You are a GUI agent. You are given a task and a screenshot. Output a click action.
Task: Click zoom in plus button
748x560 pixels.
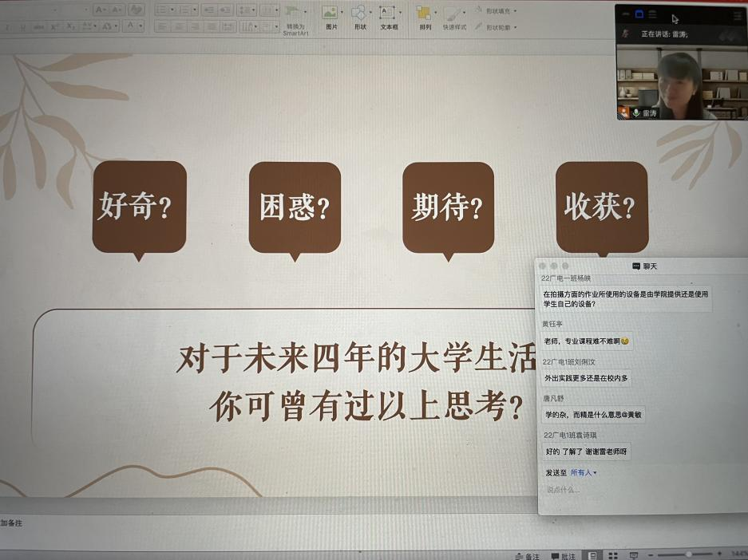coord(719,554)
